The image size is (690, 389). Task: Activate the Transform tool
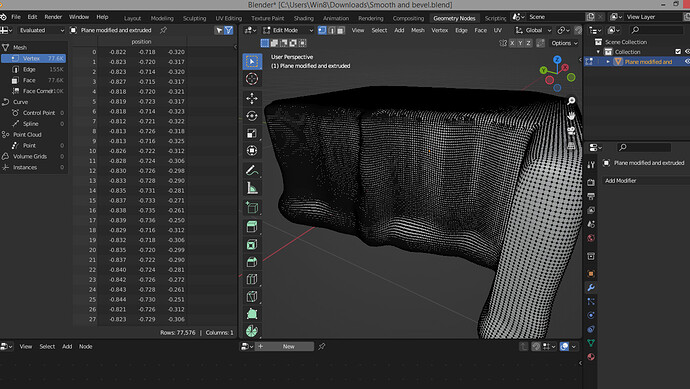pyautogui.click(x=252, y=150)
